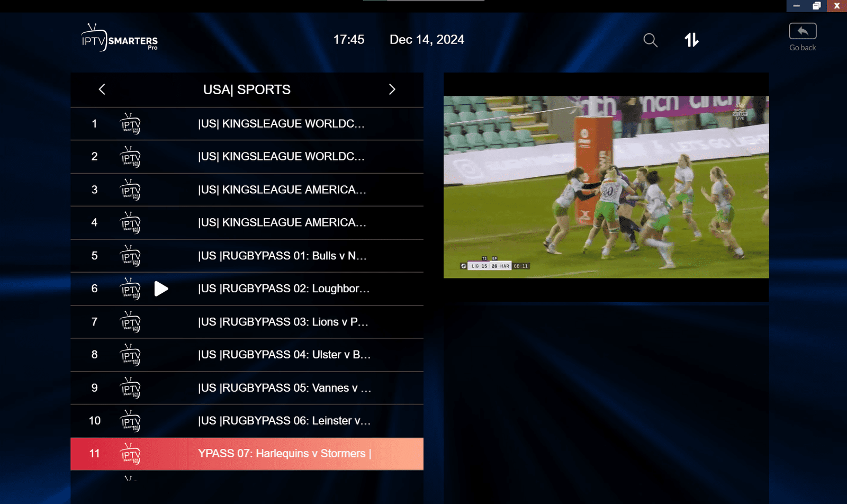This screenshot has width=847, height=504.
Task: Click channel 2 IPTV logo icon
Action: point(130,157)
